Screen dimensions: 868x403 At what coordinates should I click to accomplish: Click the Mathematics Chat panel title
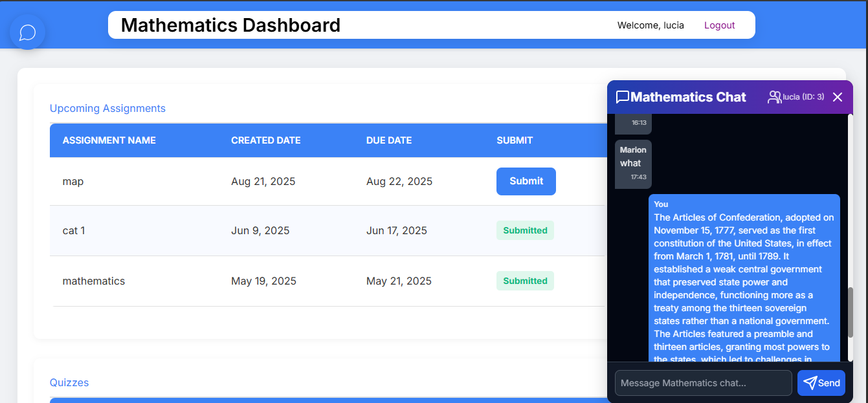[688, 97]
